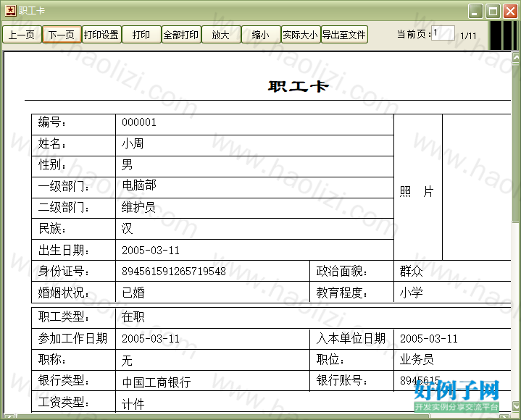The width and height of the screenshot is (521, 420).
Task: Click the wage type value 计件
Action: (x=133, y=404)
